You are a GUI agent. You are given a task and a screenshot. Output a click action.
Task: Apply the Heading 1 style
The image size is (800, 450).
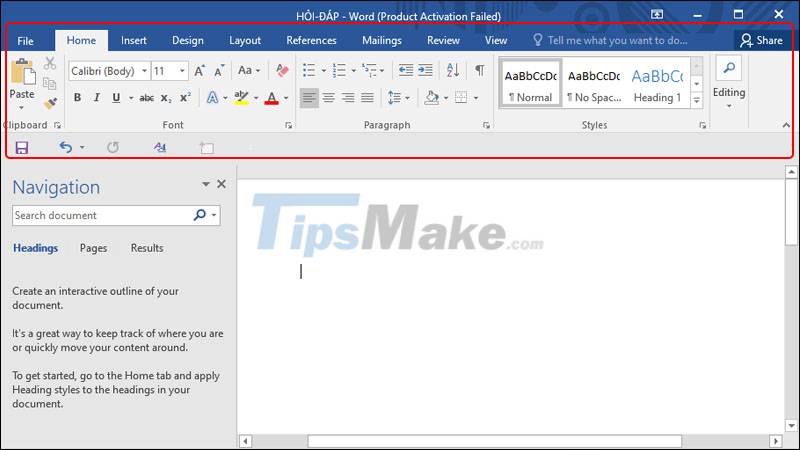tap(657, 83)
